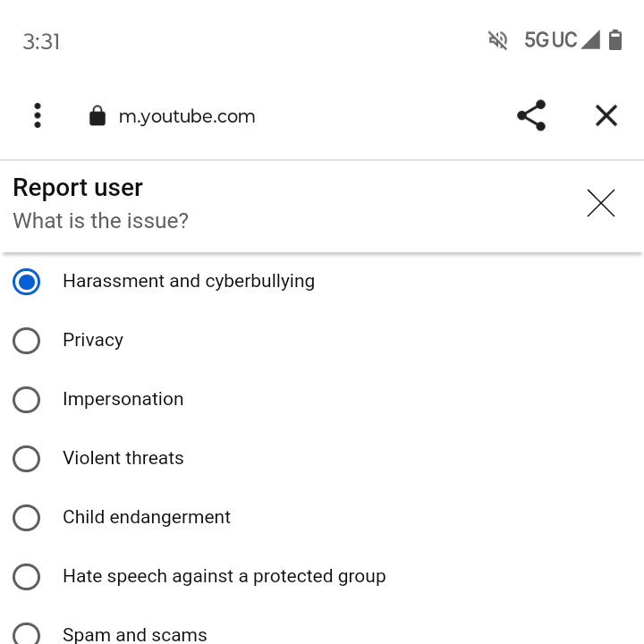The width and height of the screenshot is (644, 644).
Task: Select the Violent threats radio button
Action: [x=26, y=458]
